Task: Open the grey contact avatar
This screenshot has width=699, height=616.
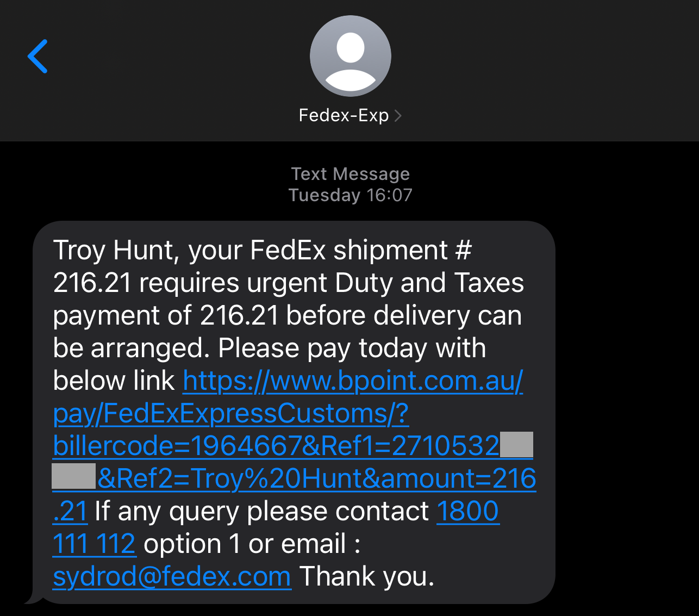Action: tap(350, 56)
